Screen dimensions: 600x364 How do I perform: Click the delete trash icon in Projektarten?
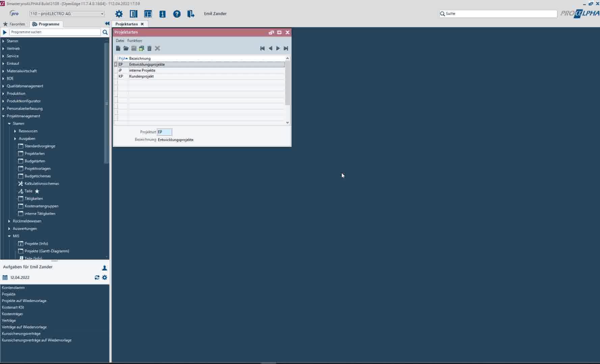pos(149,48)
